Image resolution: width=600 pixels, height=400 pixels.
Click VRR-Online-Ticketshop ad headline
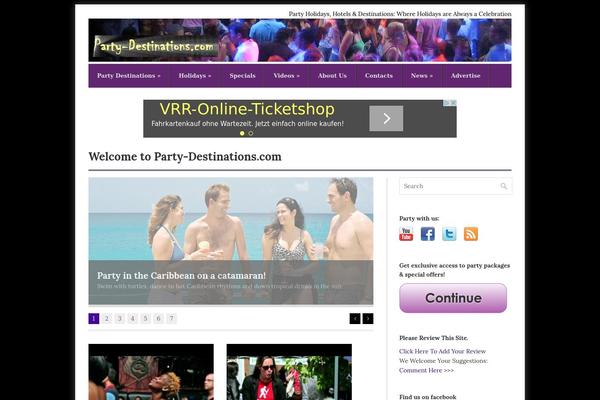click(x=247, y=109)
